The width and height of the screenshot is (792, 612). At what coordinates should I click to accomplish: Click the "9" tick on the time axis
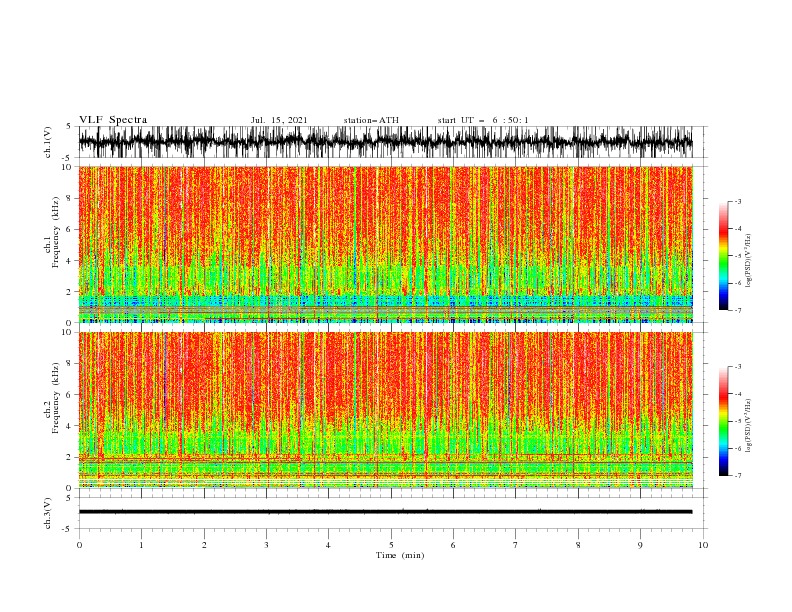[640, 545]
